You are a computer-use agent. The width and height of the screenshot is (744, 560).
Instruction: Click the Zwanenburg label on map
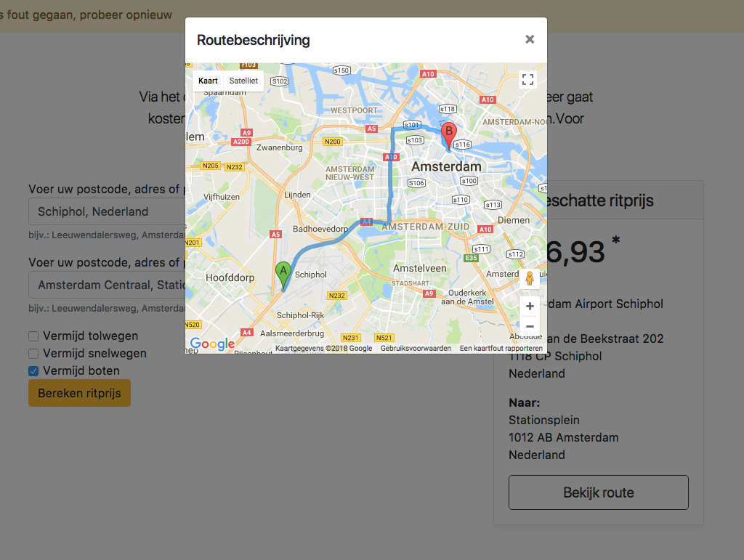280,147
